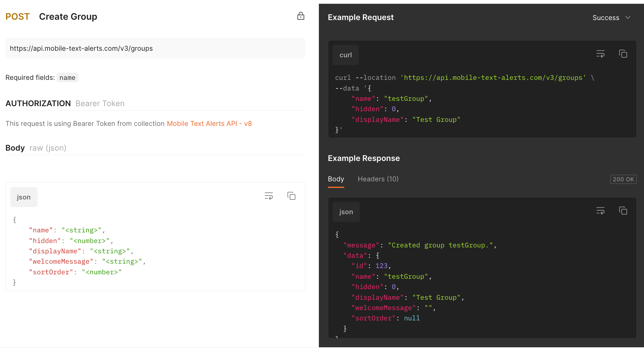Click the "message": "Created group testGroup." line
This screenshot has width=644, height=352.
[x=420, y=245]
